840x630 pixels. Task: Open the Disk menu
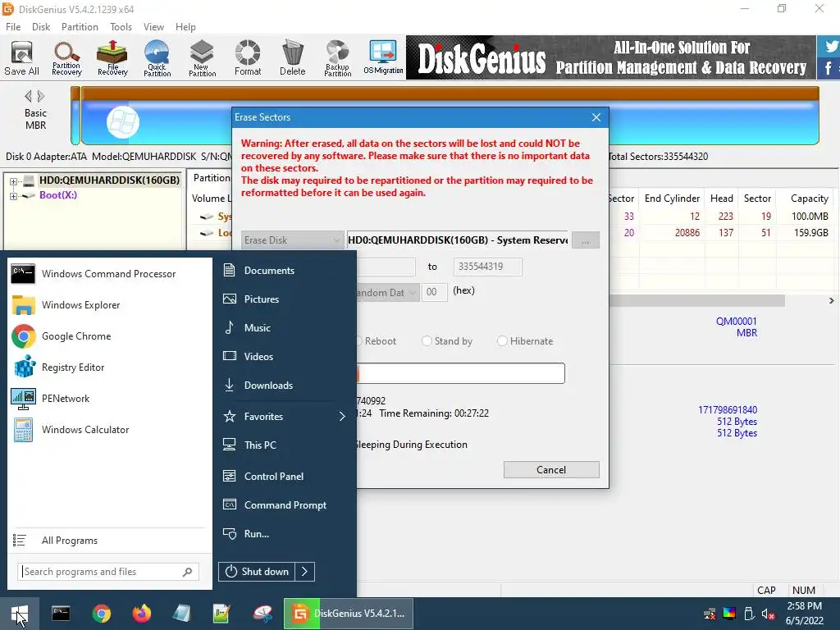coord(41,27)
